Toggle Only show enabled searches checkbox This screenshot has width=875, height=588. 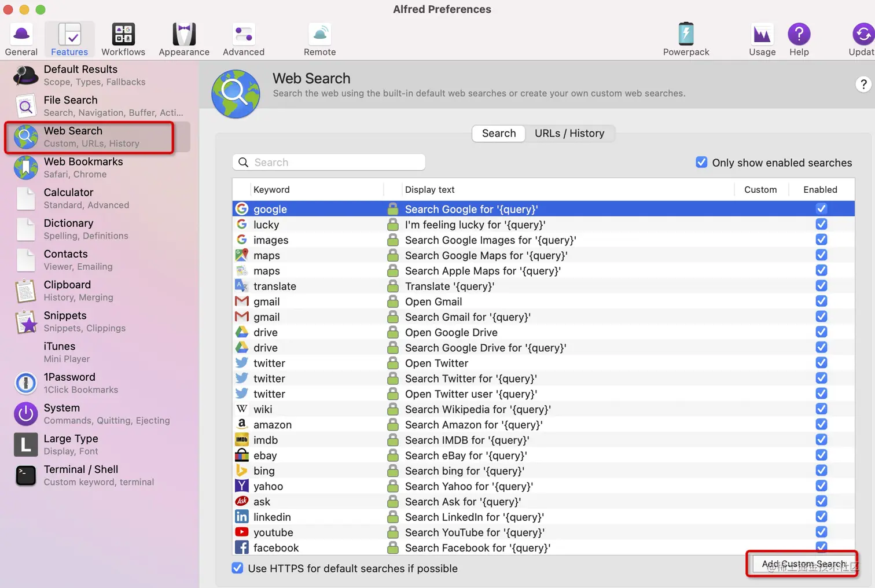coord(701,162)
